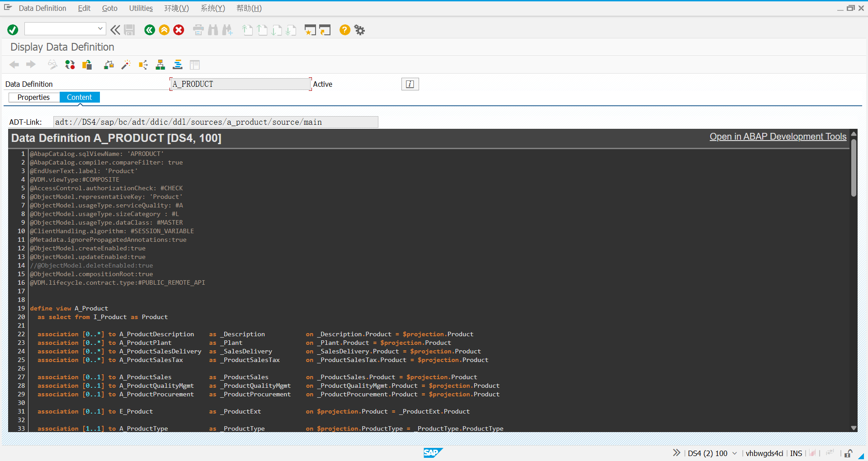Open the Edit menu
Viewport: 868px width, 461px height.
click(84, 8)
